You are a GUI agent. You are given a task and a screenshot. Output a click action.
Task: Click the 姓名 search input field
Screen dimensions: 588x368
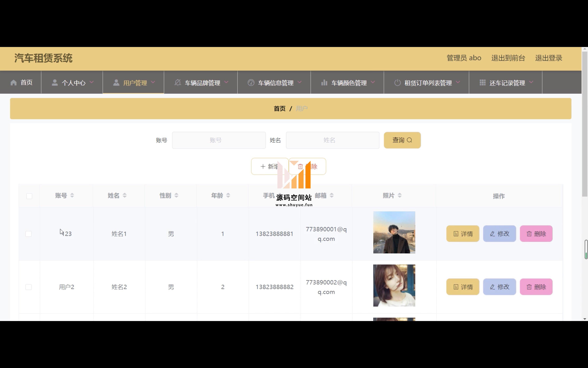[x=333, y=140]
